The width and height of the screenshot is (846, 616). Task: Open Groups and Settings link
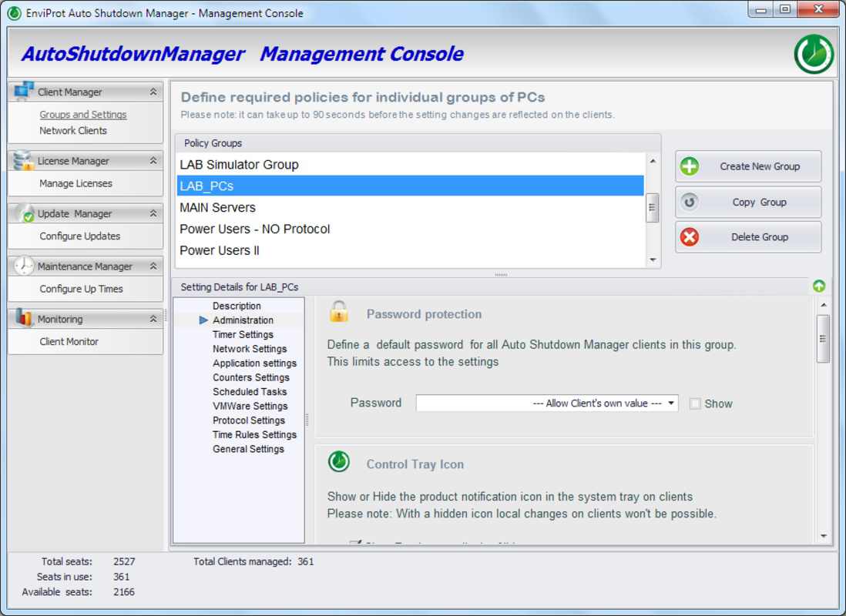[83, 115]
